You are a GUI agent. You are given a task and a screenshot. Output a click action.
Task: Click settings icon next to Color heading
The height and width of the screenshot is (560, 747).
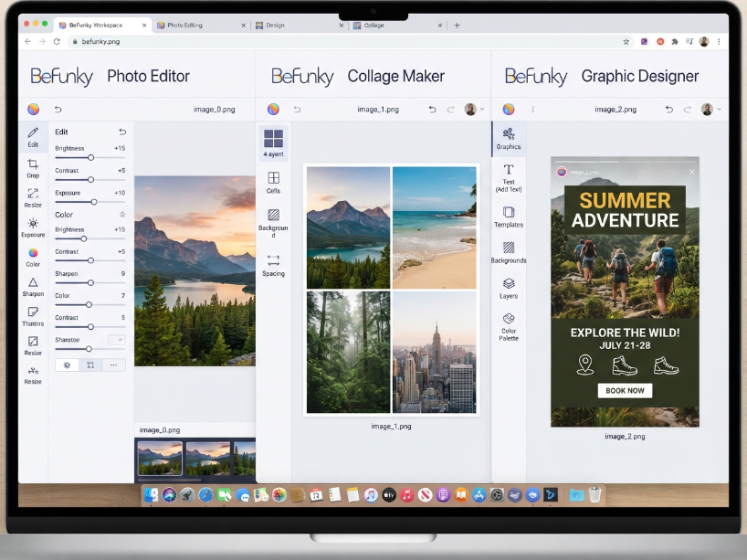[x=122, y=215]
